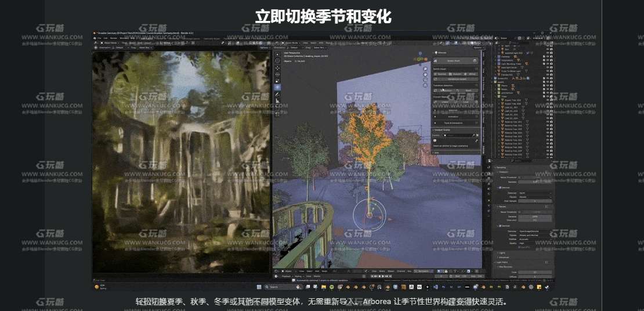Click the Reset button in Arborea panel
Screen dimensions: 644x311
tap(468, 91)
